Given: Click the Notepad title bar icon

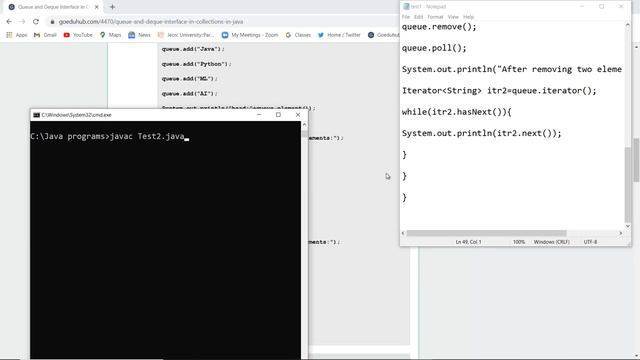Looking at the screenshot, I should click(x=406, y=7).
